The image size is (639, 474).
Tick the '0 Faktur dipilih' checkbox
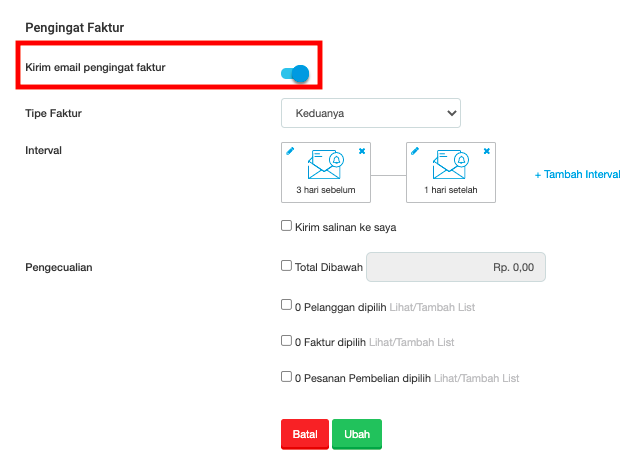pos(286,341)
